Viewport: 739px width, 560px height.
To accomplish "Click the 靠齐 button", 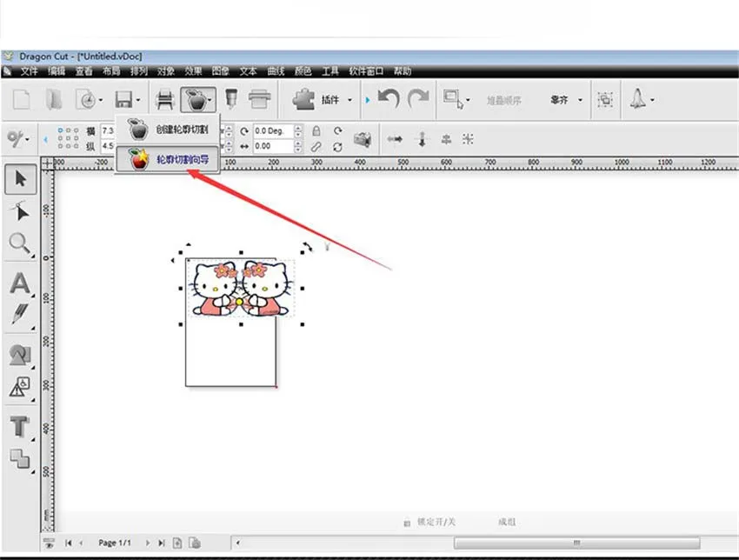I will coord(559,100).
